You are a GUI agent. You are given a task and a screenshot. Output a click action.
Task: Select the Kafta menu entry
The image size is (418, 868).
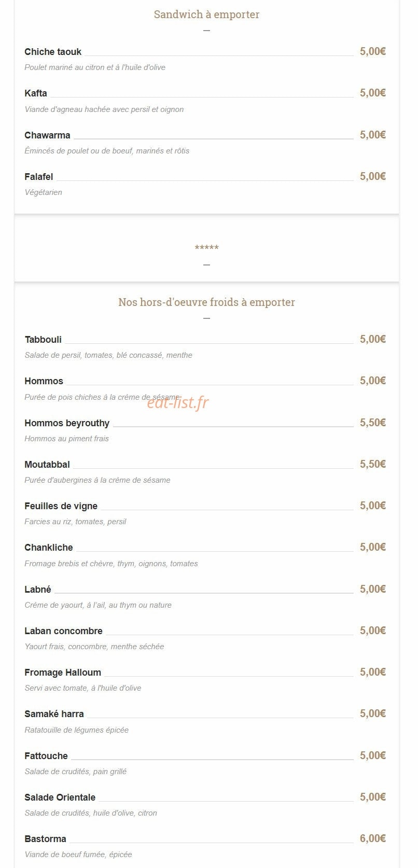[x=36, y=93]
